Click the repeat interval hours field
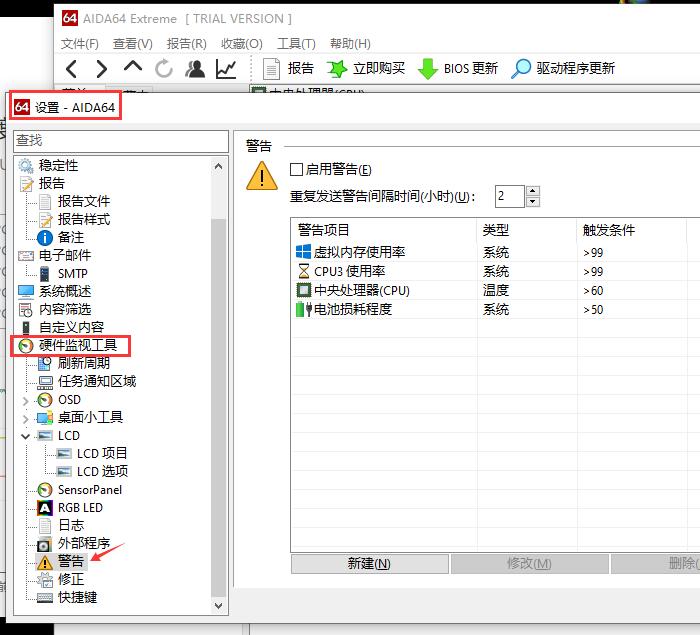 [x=510, y=196]
